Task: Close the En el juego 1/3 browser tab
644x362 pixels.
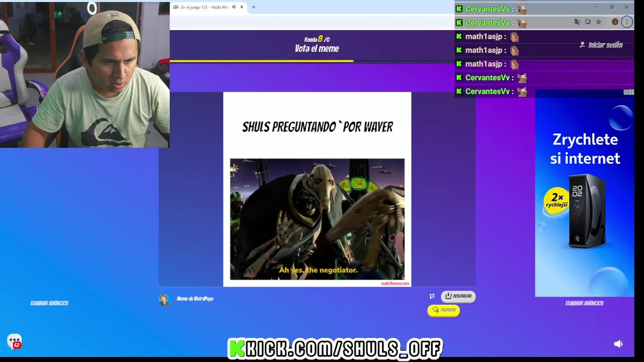Action: 242,7
